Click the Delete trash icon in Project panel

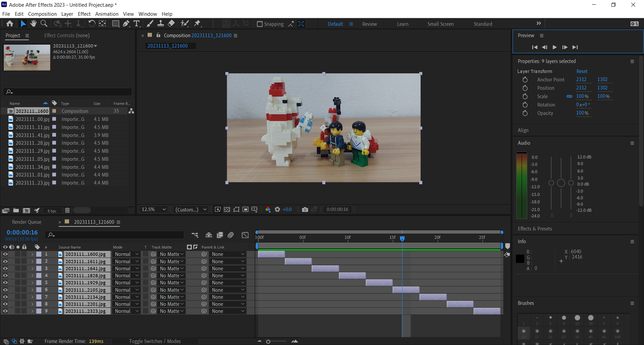point(67,210)
